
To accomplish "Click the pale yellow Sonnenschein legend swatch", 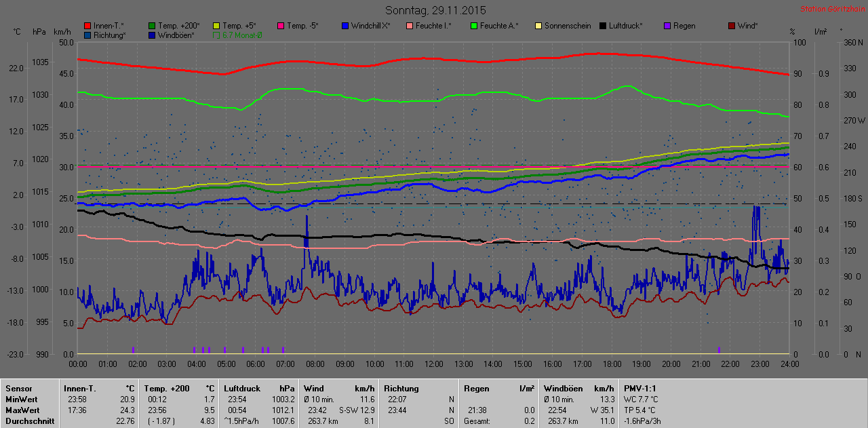I will (538, 26).
